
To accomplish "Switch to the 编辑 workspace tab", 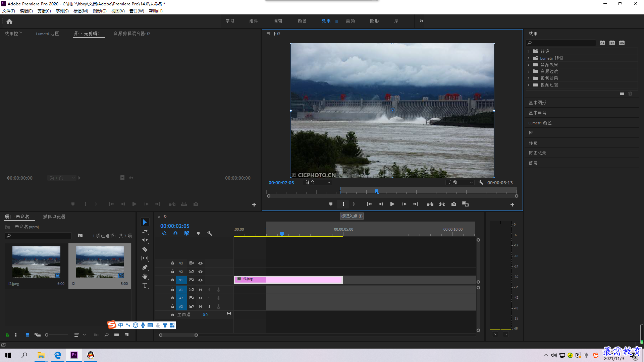I will 278,21.
